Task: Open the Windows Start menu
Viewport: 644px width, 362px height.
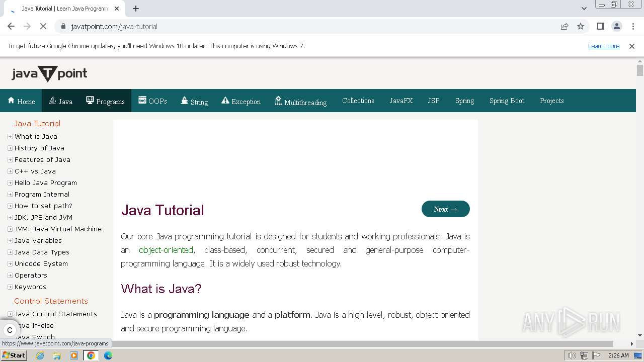Action: tap(14, 355)
